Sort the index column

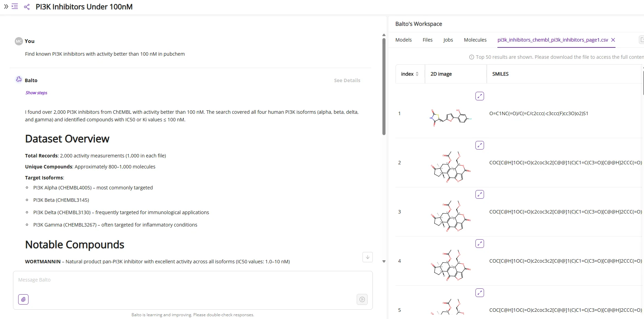click(x=417, y=74)
